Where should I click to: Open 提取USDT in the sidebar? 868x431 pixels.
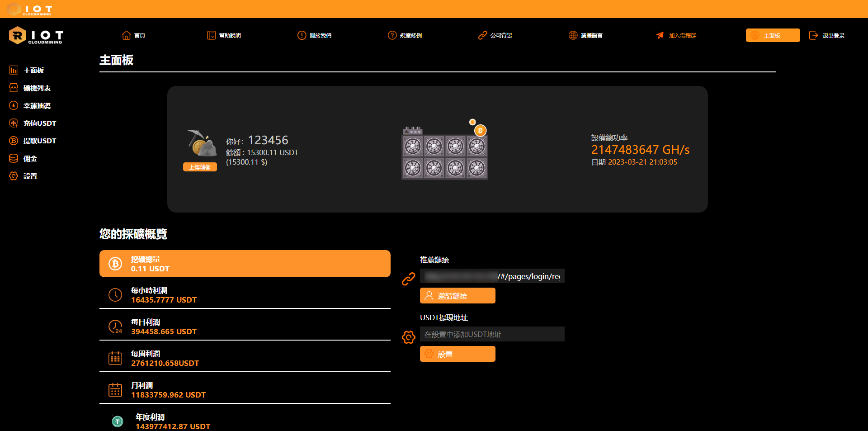tap(39, 141)
